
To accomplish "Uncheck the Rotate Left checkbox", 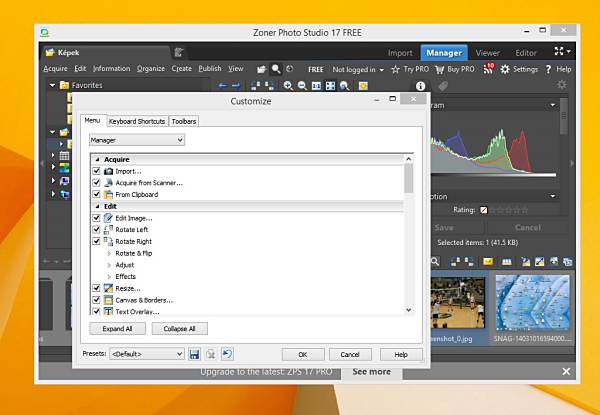I will pos(96,229).
